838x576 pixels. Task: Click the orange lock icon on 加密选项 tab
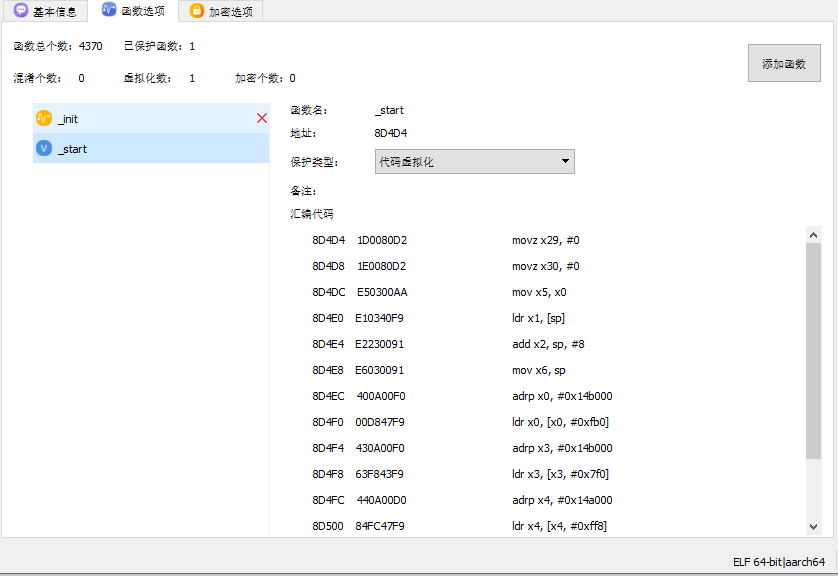pyautogui.click(x=197, y=11)
